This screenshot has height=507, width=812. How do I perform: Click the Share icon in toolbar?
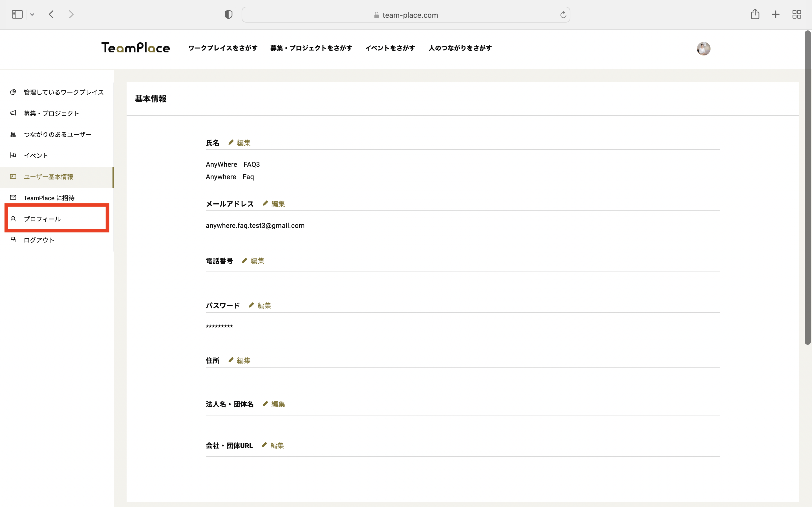(x=755, y=14)
